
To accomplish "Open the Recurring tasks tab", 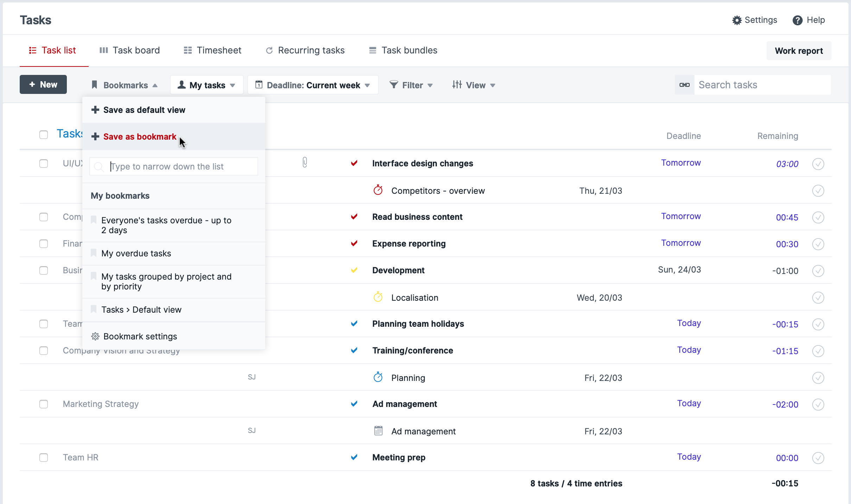I will pyautogui.click(x=305, y=50).
